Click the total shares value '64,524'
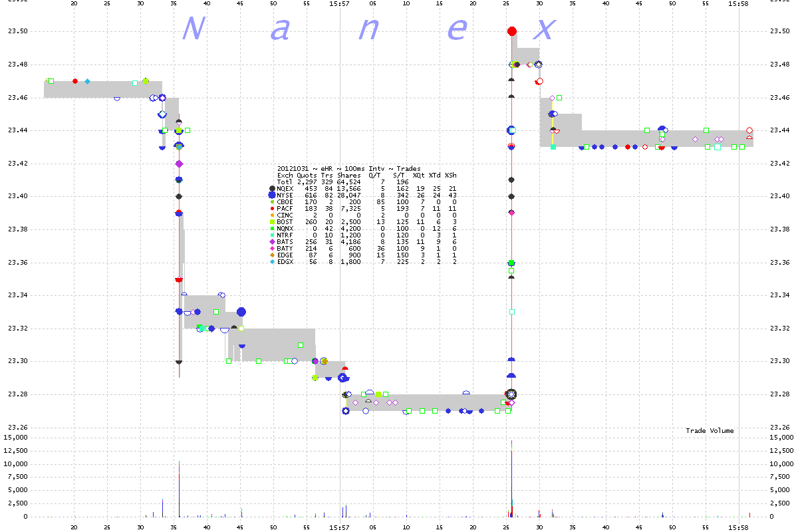Viewport: 798px width, 532px height. click(348, 182)
